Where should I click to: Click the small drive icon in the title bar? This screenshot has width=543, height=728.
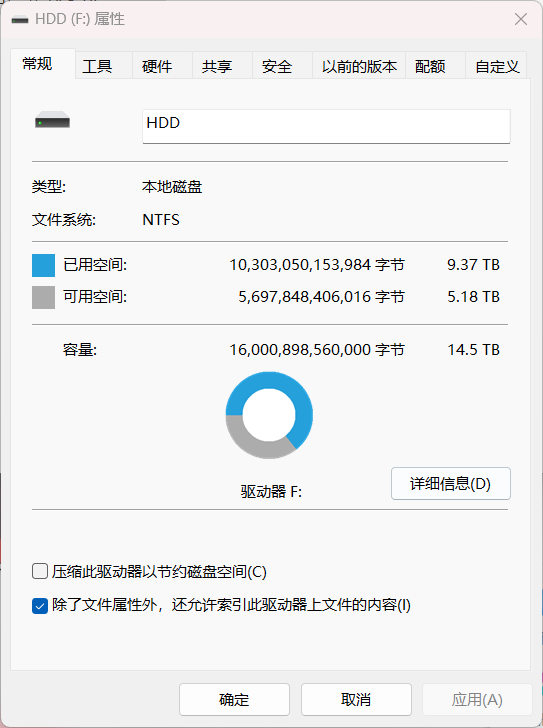point(20,20)
